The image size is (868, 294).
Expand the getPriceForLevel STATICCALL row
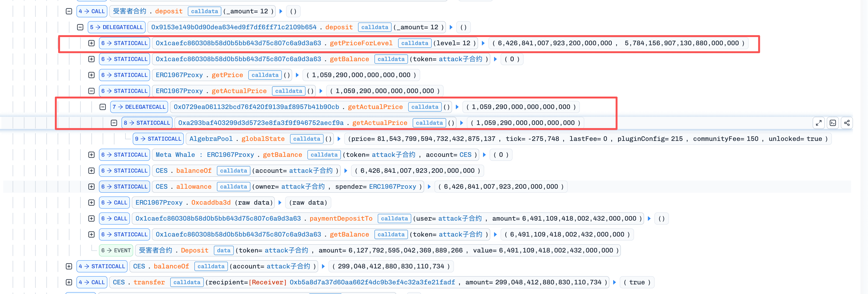pyautogui.click(x=91, y=43)
